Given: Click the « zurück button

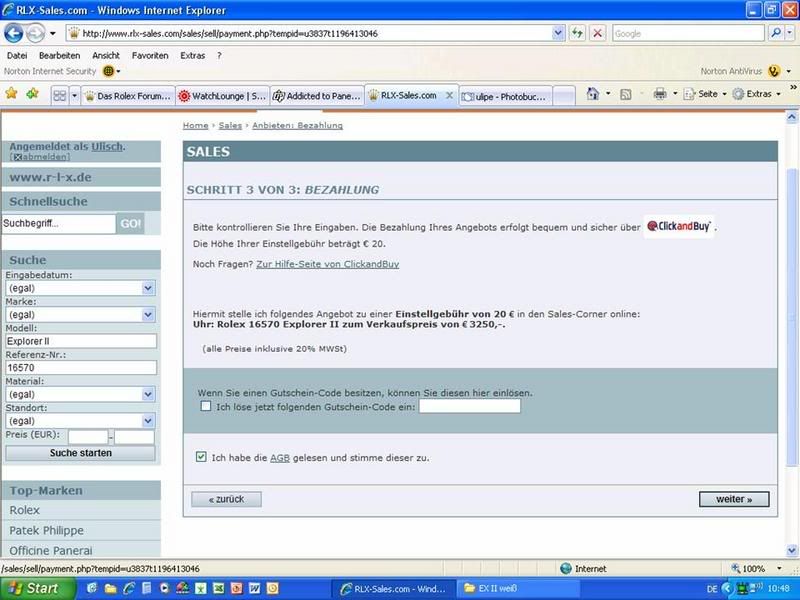Looking at the screenshot, I should [x=227, y=499].
